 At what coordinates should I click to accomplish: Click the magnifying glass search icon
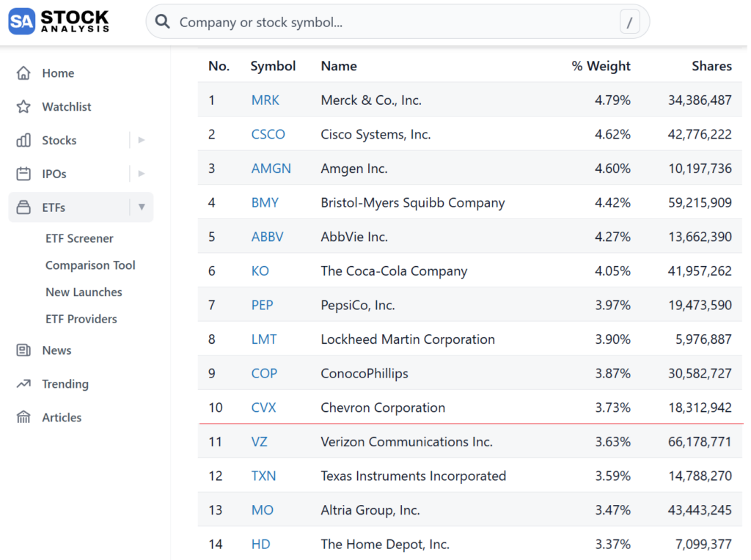coord(164,22)
